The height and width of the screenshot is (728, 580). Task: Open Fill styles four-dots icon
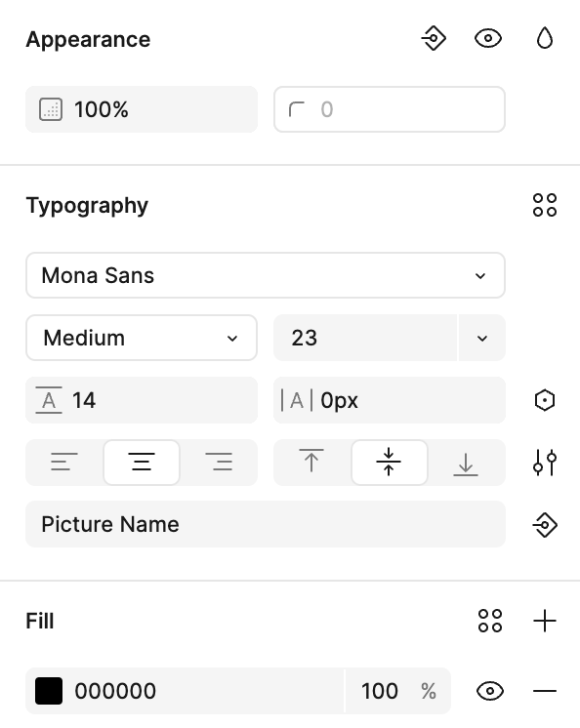[x=490, y=621]
